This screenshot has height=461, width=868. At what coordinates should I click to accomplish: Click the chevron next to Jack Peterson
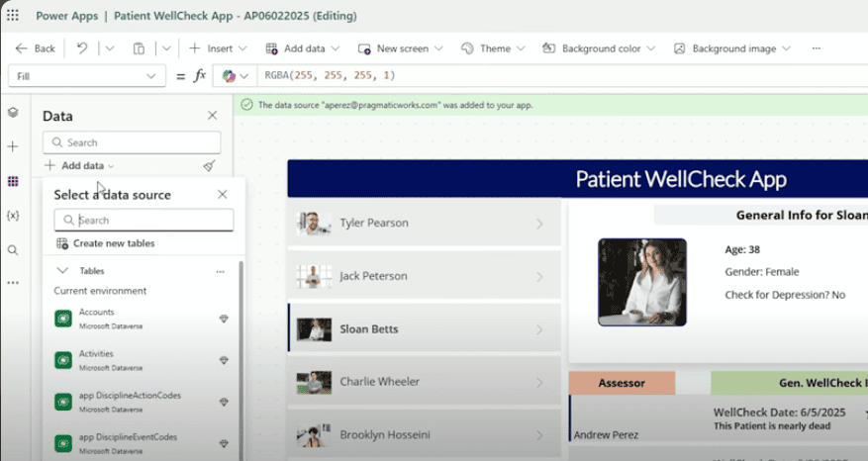[539, 277]
